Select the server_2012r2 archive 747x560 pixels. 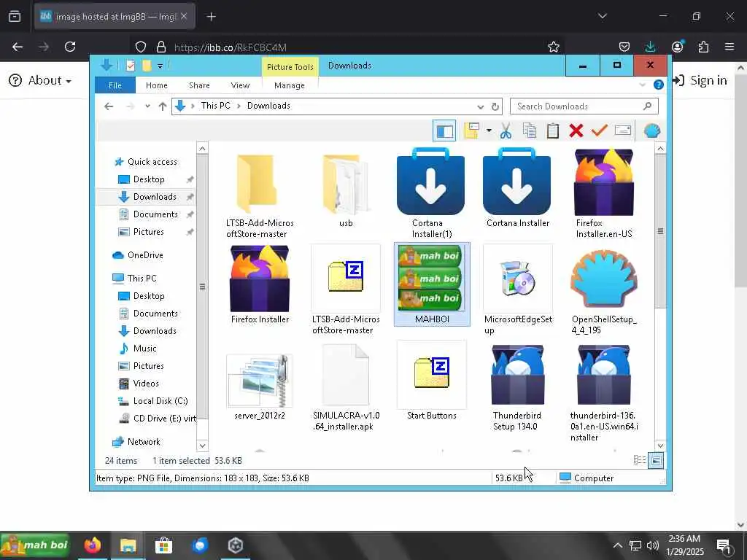click(260, 387)
